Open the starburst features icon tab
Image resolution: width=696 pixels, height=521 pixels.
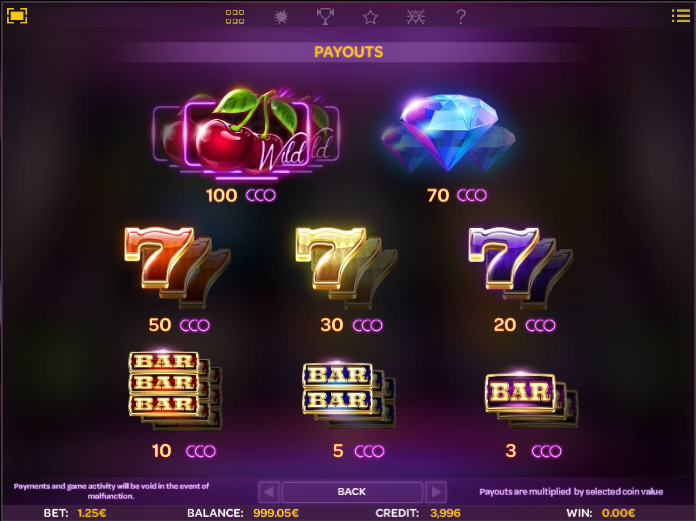coord(281,17)
